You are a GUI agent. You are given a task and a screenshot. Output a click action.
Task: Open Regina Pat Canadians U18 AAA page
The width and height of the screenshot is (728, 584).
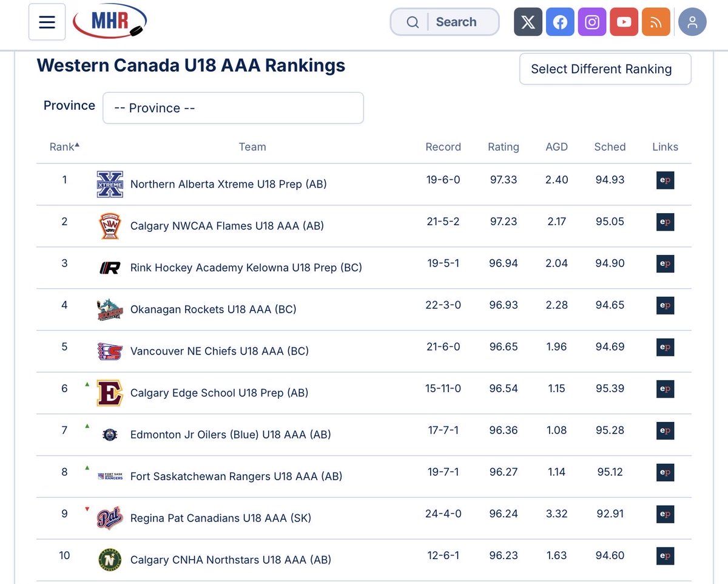220,518
